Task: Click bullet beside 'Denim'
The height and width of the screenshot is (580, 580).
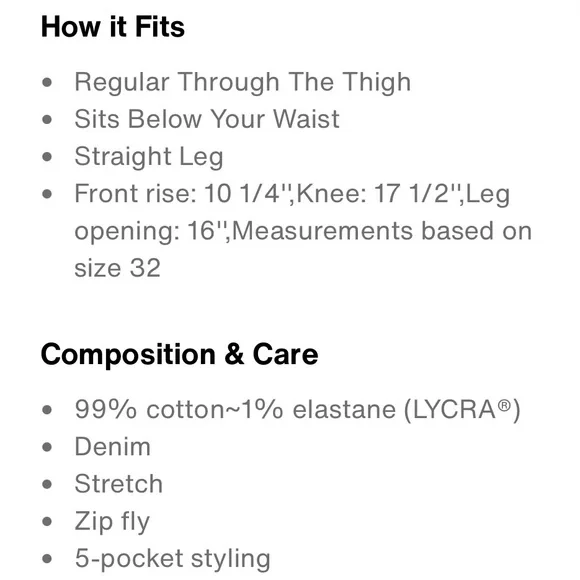Action: pos(47,447)
